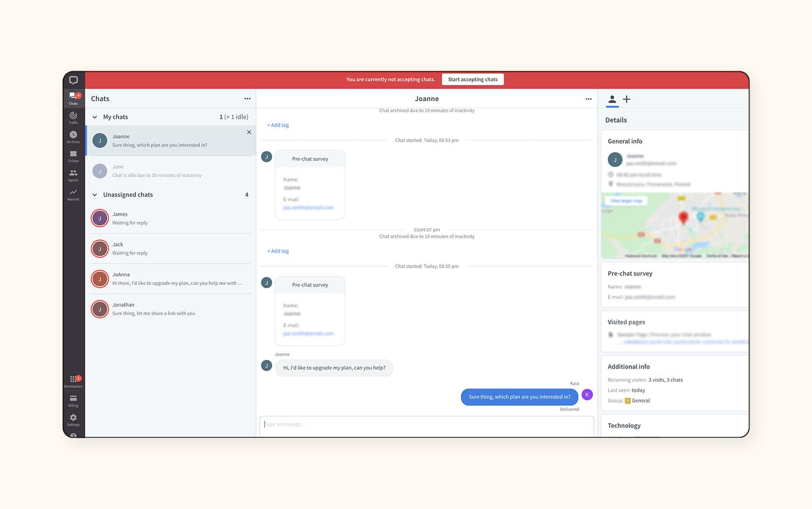Viewport: 812px width, 509px height.
Task: Collapse the My chats section
Action: coord(95,117)
